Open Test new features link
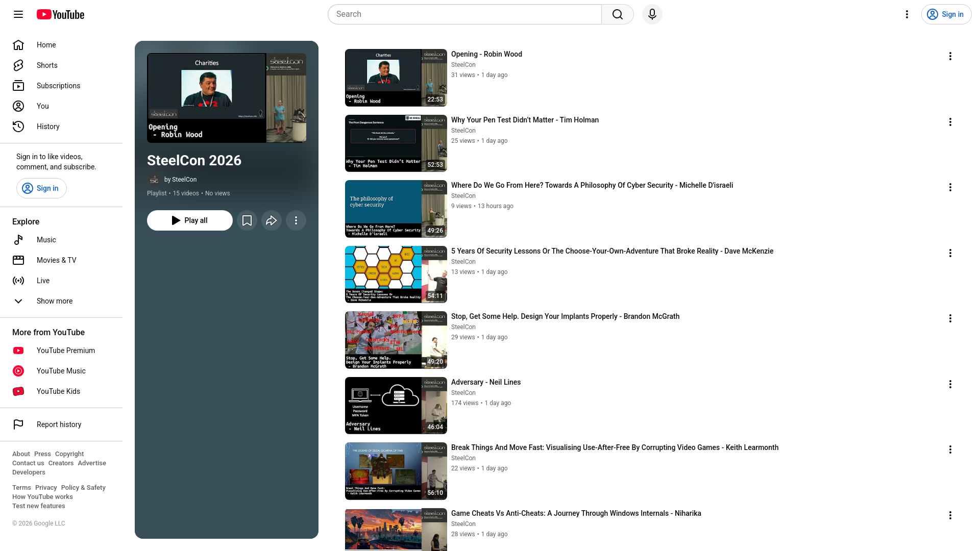The width and height of the screenshot is (980, 551). 39,506
